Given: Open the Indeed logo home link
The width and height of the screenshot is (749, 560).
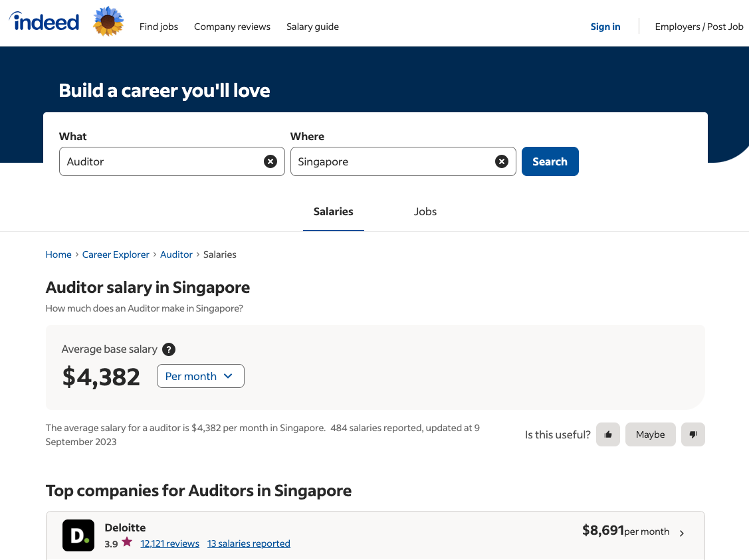Looking at the screenshot, I should click(45, 21).
